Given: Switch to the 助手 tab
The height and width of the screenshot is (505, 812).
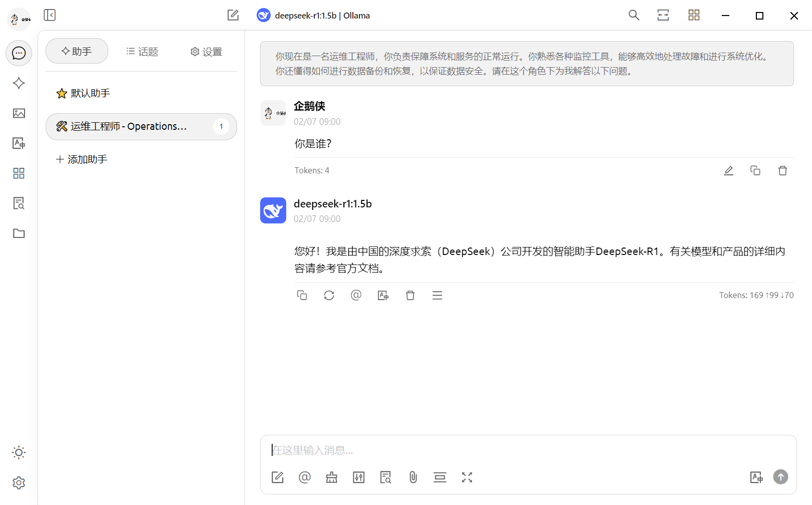Looking at the screenshot, I should point(77,51).
